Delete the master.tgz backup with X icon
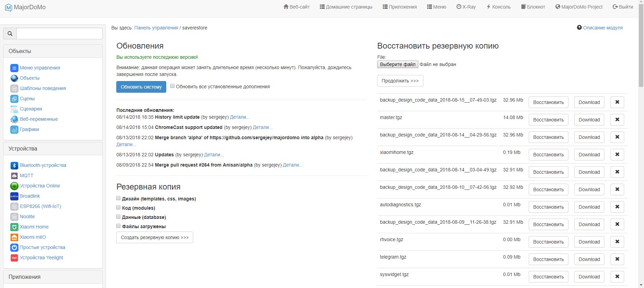The image size is (644, 288). tap(617, 120)
